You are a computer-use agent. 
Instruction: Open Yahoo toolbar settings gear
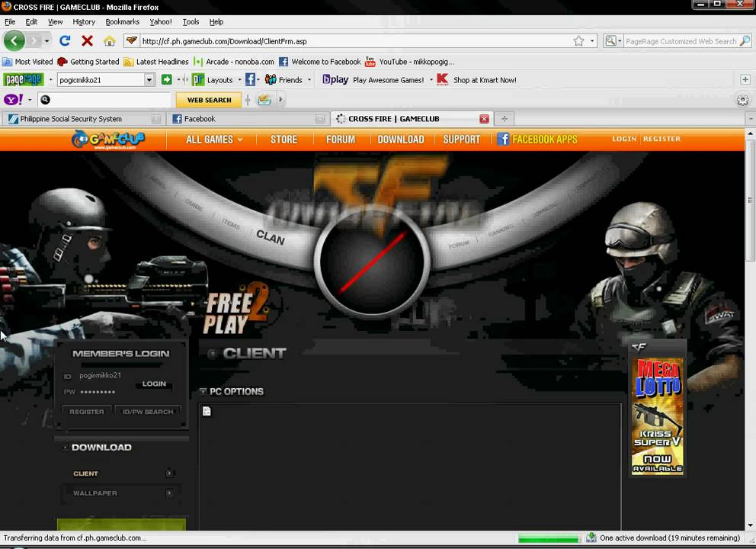coord(742,100)
